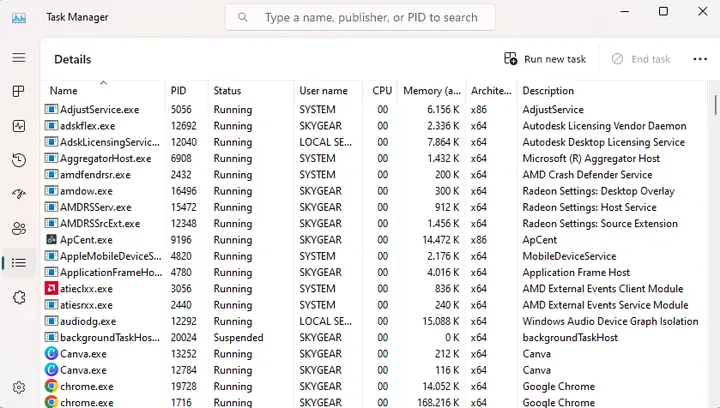The image size is (720, 408).
Task: Click PID 5056 cell
Action: (181, 110)
